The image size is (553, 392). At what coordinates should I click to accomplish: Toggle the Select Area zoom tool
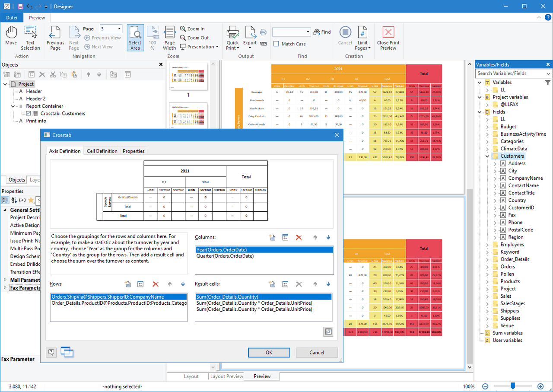135,38
